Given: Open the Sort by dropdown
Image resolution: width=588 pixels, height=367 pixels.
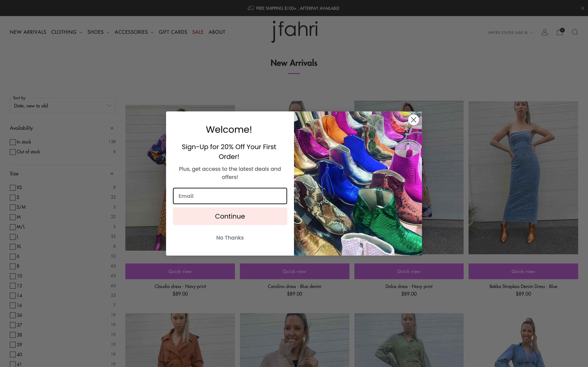Looking at the screenshot, I should [x=63, y=105].
